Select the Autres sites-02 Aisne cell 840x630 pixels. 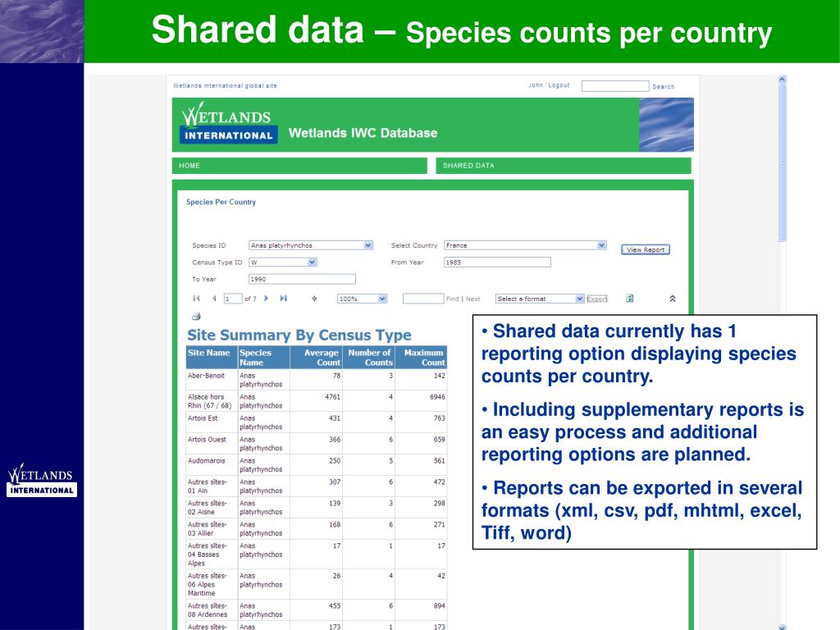tap(212, 507)
